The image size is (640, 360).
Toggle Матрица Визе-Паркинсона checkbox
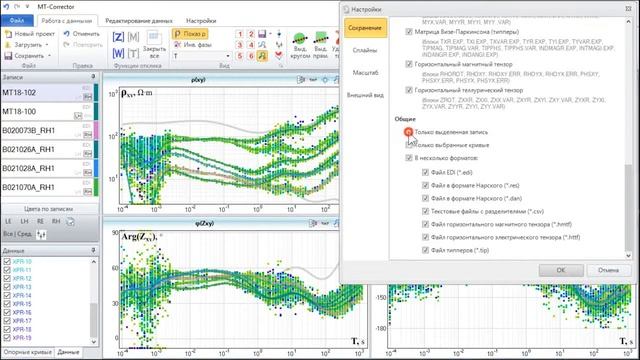click(x=409, y=31)
